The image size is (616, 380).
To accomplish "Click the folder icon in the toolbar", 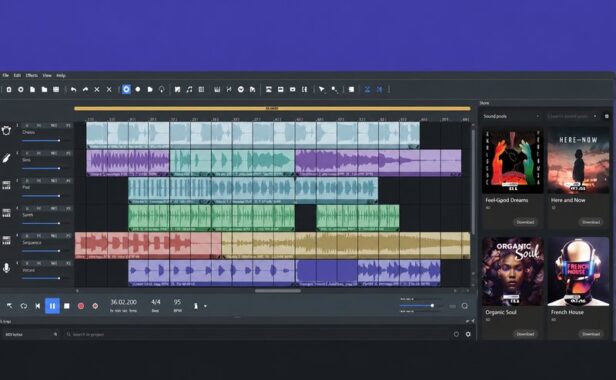I will coord(44,90).
